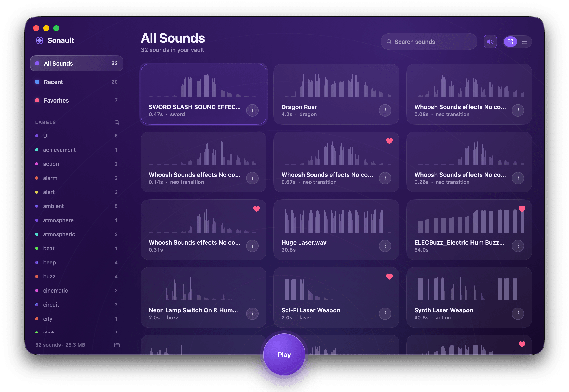
Task: Filter by the alert label
Action: tap(76, 192)
